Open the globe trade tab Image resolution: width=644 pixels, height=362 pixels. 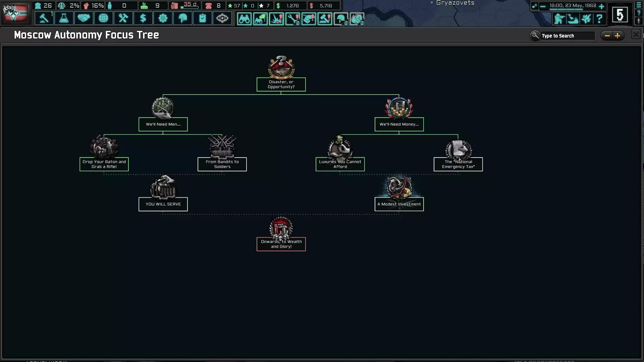pos(103,18)
